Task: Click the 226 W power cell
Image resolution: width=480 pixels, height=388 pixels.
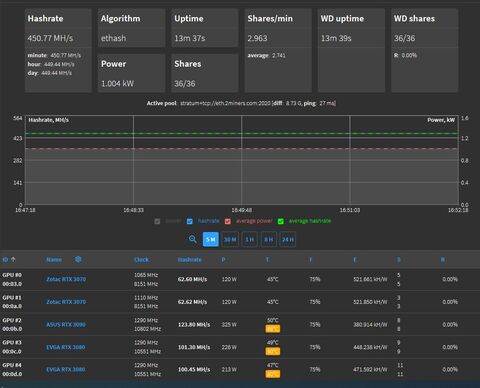Action: click(x=229, y=347)
